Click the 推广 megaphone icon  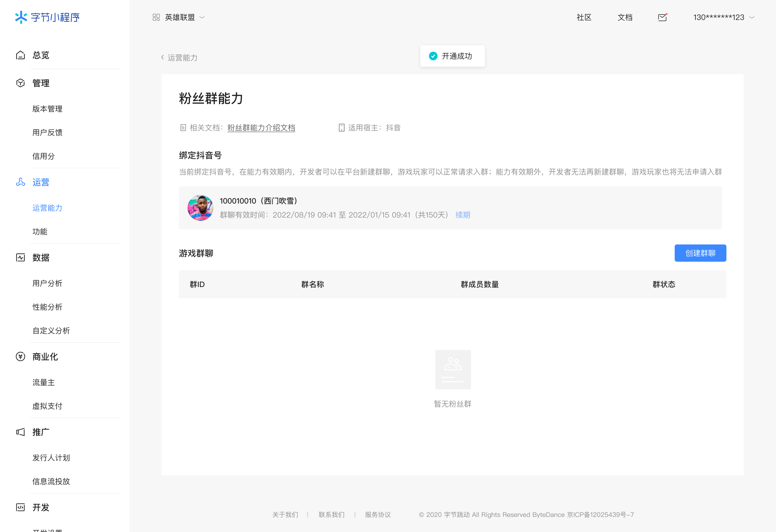(20, 432)
